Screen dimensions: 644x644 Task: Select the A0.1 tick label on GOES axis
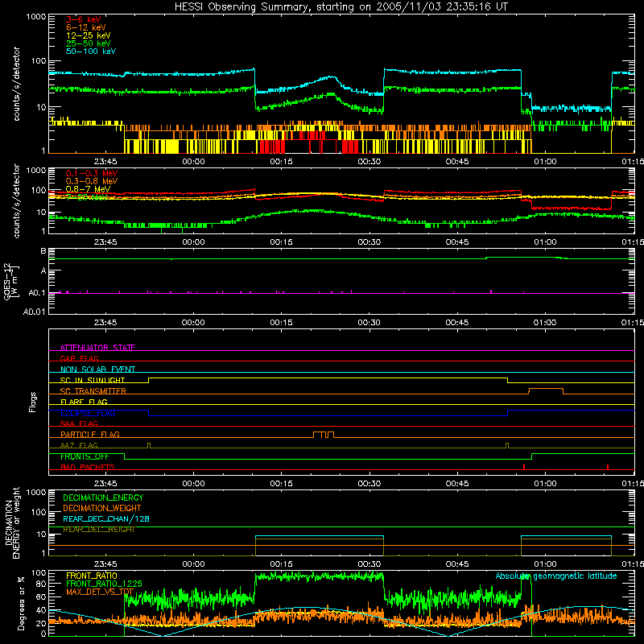(37, 293)
